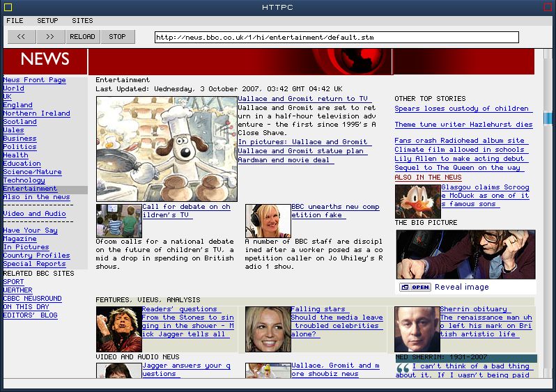556x392 pixels.
Task: Open The Big Picture photo
Action: (x=466, y=254)
